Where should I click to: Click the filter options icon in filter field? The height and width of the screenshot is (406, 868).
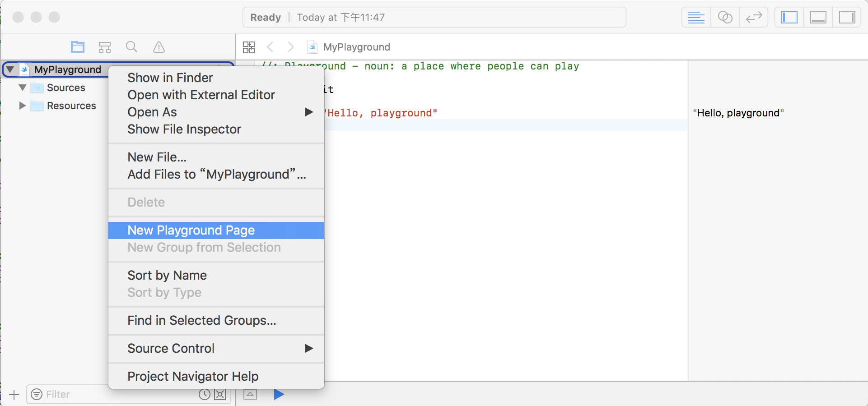coord(37,395)
